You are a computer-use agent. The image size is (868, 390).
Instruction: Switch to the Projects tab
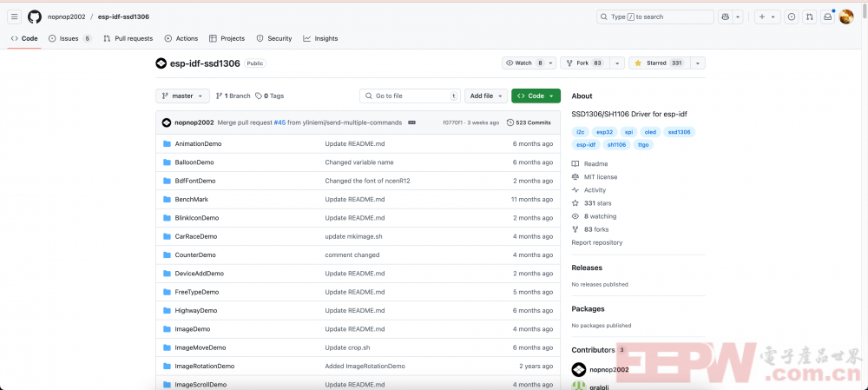(x=227, y=38)
